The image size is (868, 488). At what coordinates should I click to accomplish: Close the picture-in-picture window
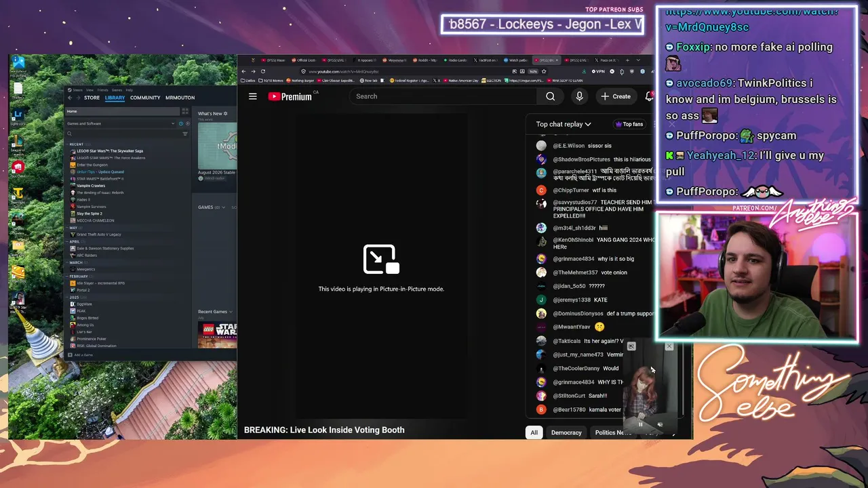(x=669, y=346)
